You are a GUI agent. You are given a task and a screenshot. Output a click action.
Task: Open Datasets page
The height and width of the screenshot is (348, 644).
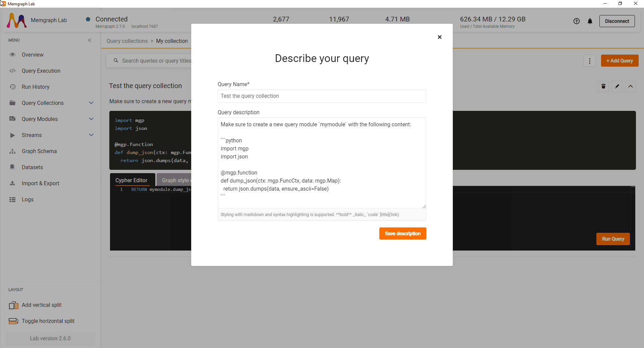pos(32,167)
